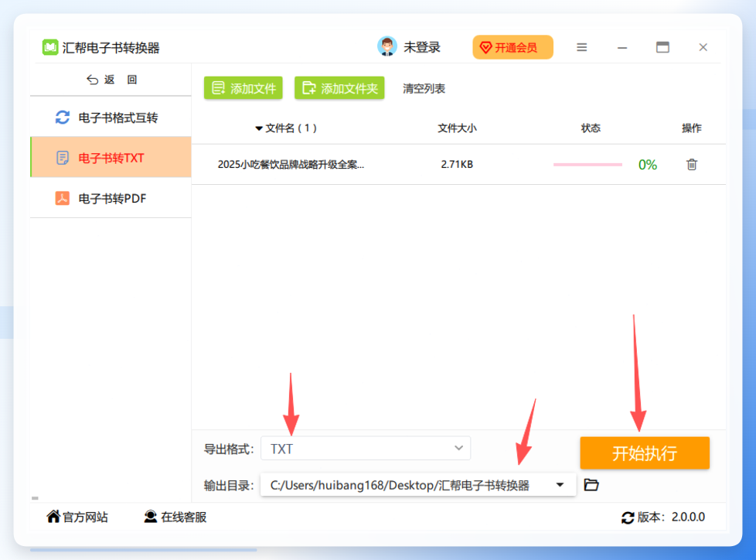Viewport: 756px width, 560px height.
Task: Click the ebook to PDF icon
Action: pyautogui.click(x=62, y=198)
